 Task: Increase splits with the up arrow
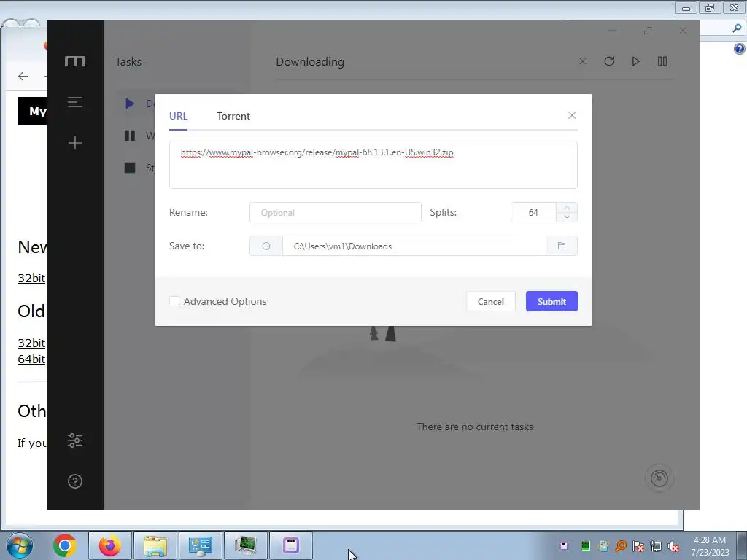point(567,208)
